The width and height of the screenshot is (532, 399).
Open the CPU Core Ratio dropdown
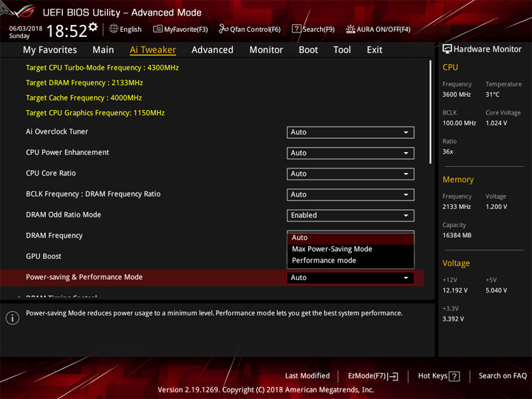(350, 174)
